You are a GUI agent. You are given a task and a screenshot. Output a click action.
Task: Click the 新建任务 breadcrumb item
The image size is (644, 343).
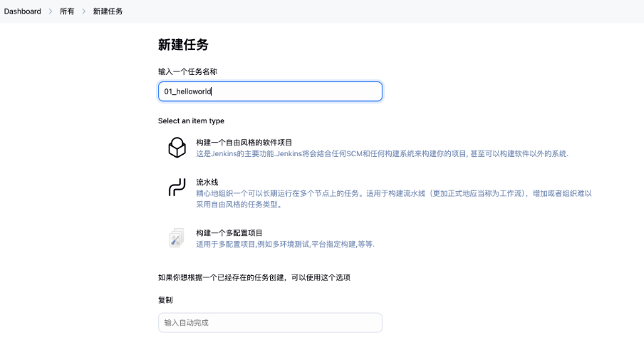pyautogui.click(x=108, y=11)
